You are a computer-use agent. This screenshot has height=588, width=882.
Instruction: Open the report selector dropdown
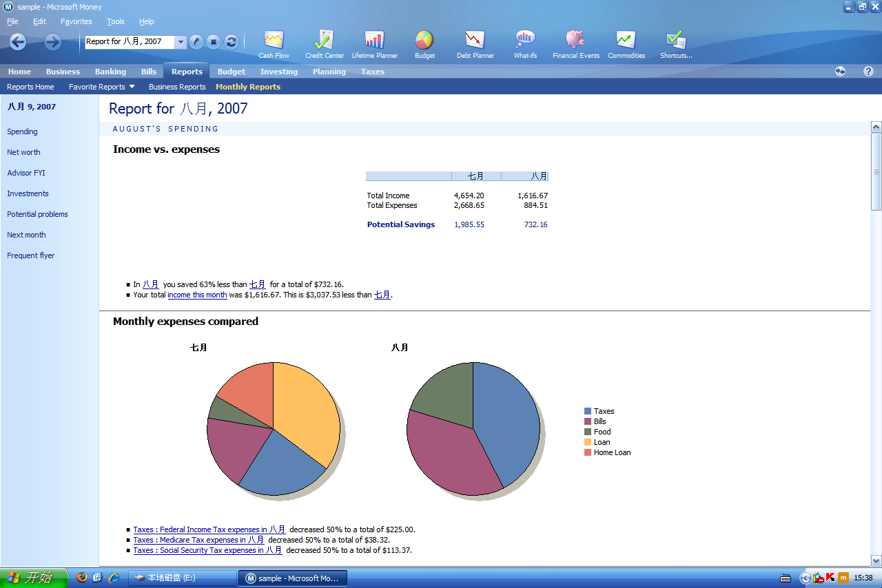click(181, 41)
